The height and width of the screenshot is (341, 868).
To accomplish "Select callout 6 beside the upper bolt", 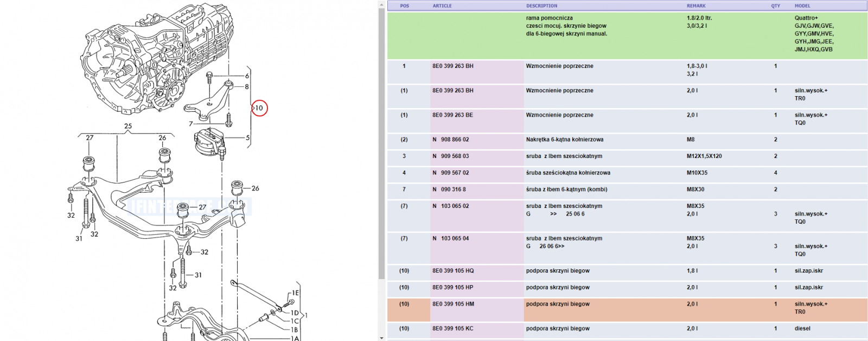I will [247, 76].
